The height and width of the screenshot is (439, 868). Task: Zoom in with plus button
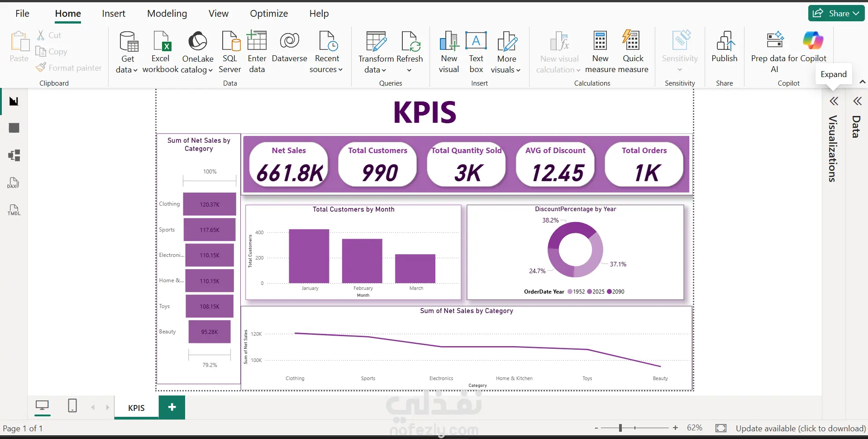[675, 428]
